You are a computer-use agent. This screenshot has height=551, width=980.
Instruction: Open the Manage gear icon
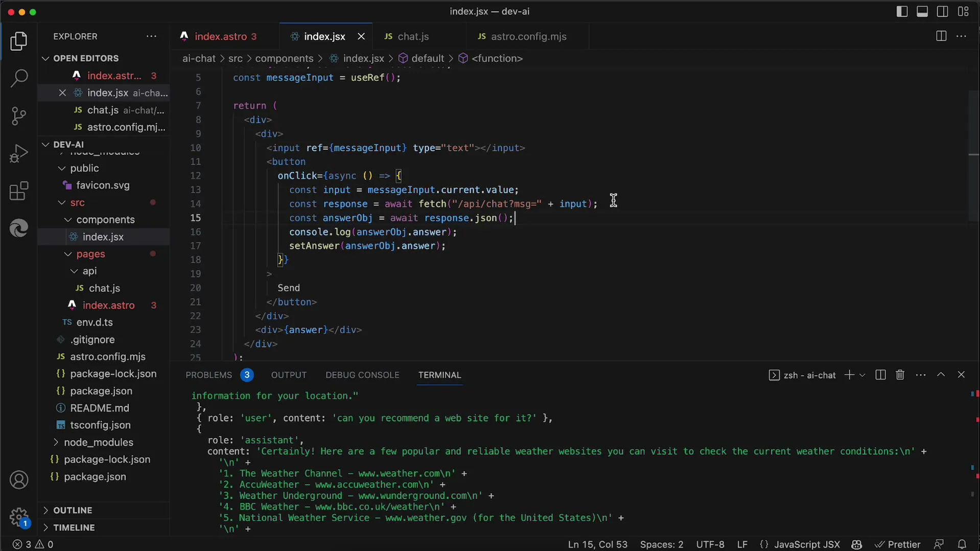coord(19,517)
